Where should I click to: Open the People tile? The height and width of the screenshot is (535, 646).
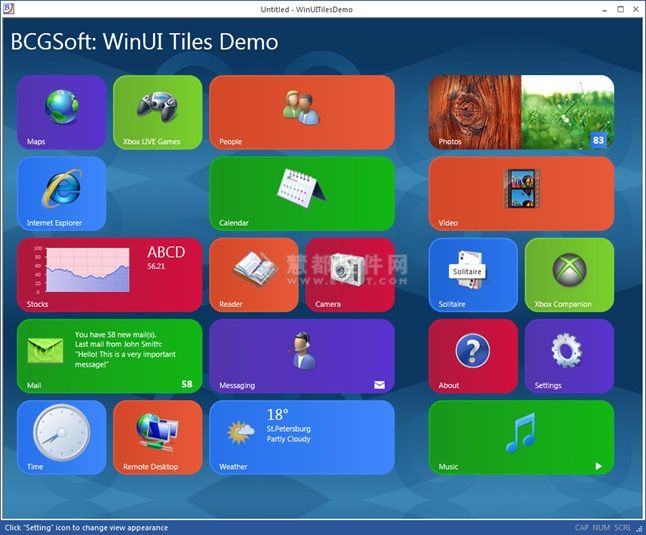(x=302, y=112)
